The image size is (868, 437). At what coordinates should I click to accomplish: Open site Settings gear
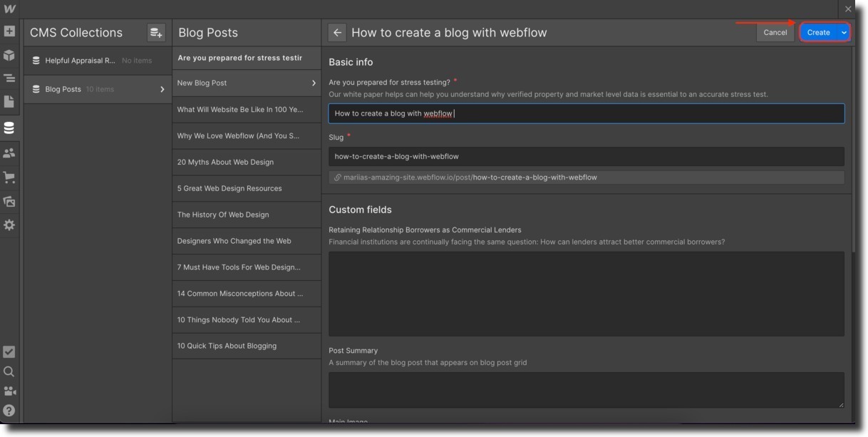coord(9,225)
